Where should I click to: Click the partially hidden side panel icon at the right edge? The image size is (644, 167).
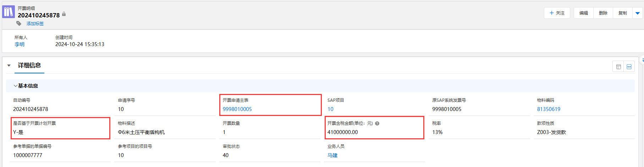click(x=642, y=61)
